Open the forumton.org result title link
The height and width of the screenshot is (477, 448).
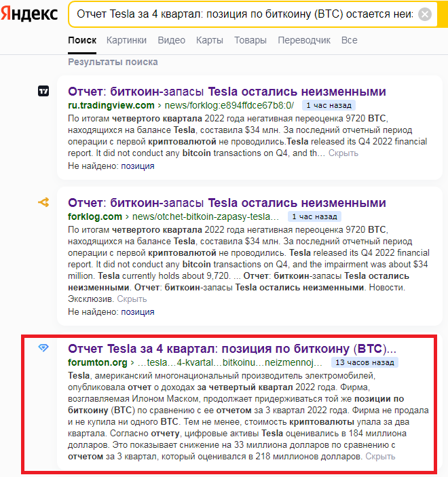tap(232, 349)
